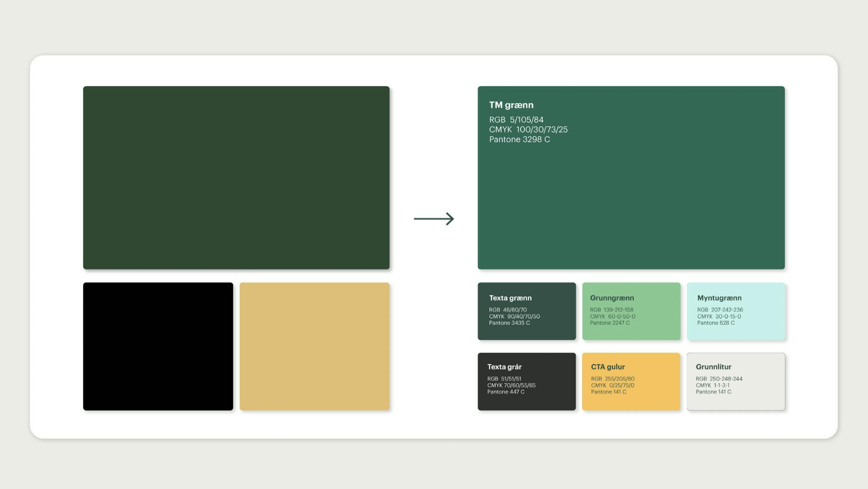Select the solid black swatch
The width and height of the screenshot is (868, 489).
click(x=158, y=346)
